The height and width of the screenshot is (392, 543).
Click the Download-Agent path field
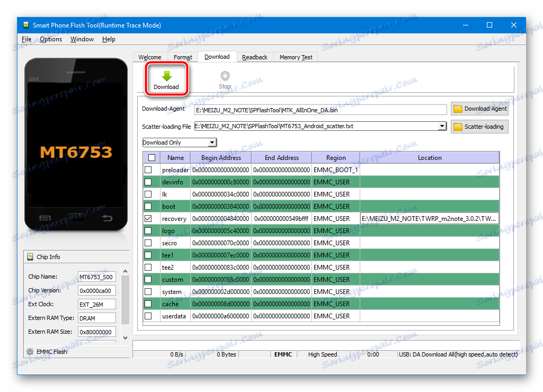tap(321, 110)
